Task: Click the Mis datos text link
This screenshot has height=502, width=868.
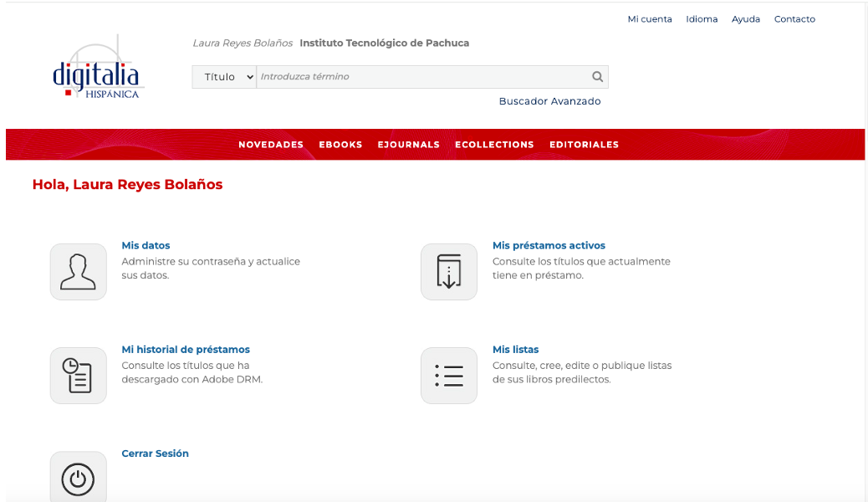Action: 146,245
